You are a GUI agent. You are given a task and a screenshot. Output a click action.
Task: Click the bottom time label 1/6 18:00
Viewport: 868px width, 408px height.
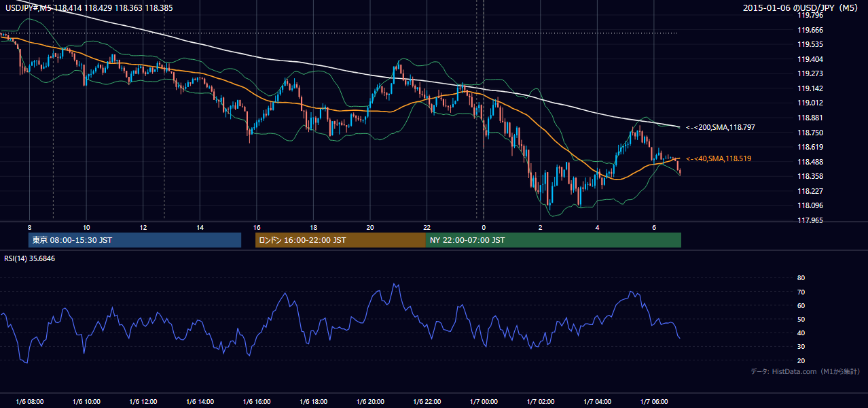pos(313,402)
